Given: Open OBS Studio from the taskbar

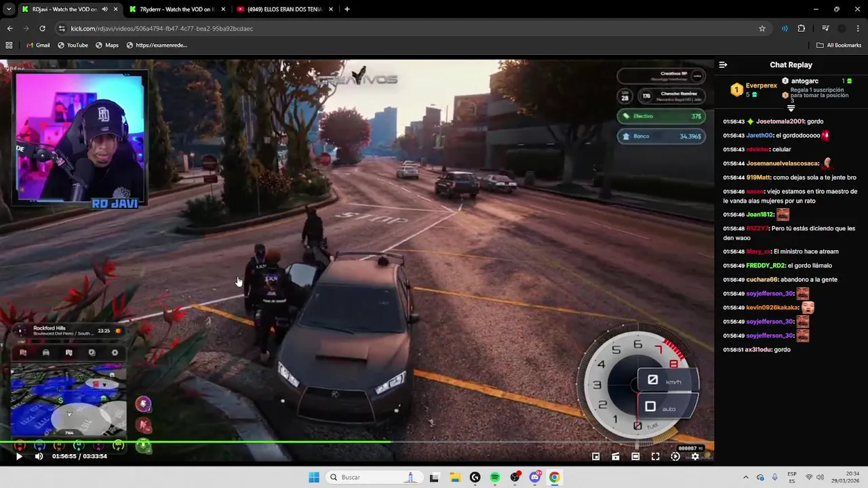Looking at the screenshot, I should tap(515, 477).
